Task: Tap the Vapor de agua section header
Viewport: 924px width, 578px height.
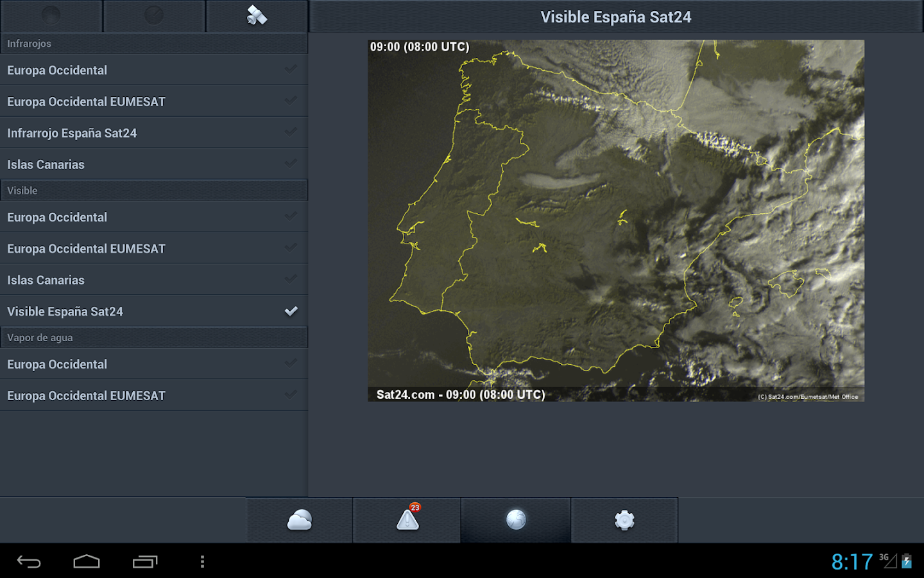Action: coord(154,337)
